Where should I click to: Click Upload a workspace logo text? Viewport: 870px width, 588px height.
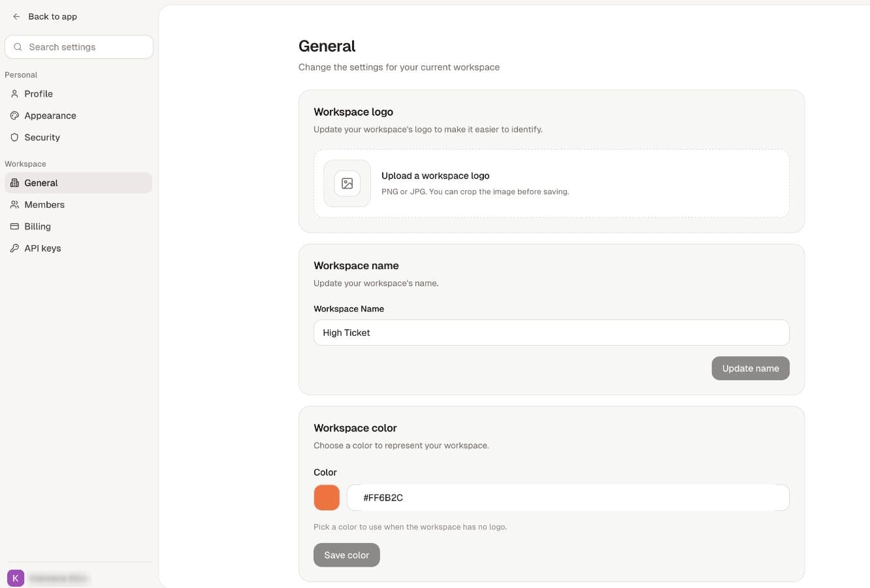click(x=436, y=176)
